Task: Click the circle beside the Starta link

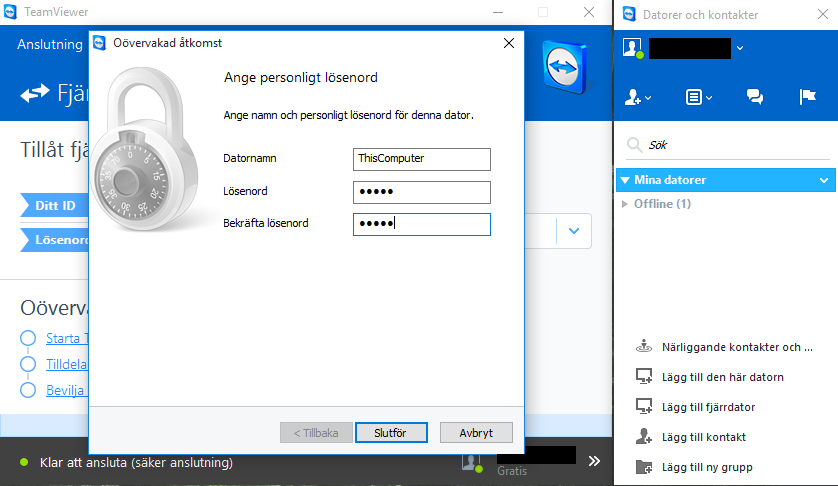Action: tap(28, 338)
